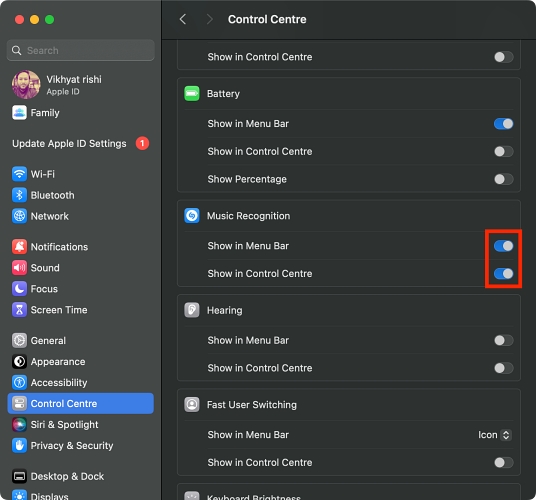Click the Bluetooth sidebar icon
The image size is (536, 500).
[19, 195]
